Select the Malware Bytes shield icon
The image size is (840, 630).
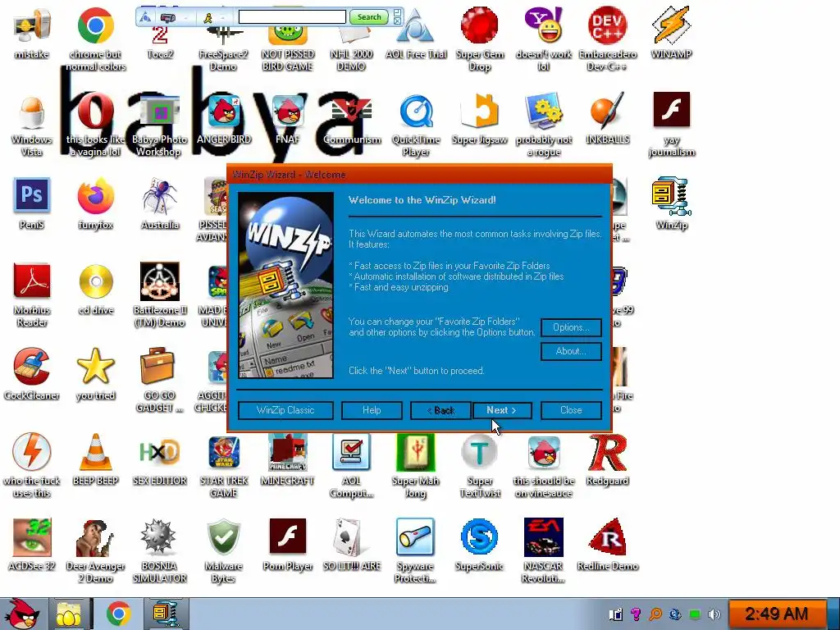pos(224,550)
